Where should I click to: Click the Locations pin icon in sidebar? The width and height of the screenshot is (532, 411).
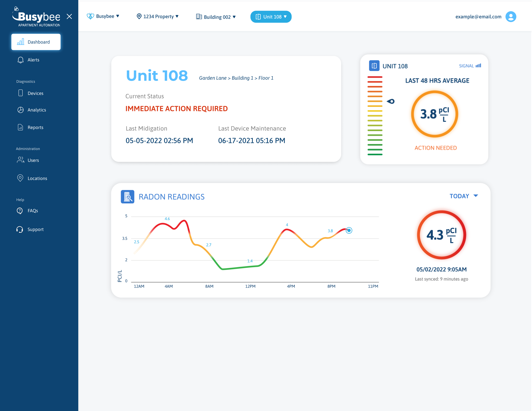coord(20,178)
